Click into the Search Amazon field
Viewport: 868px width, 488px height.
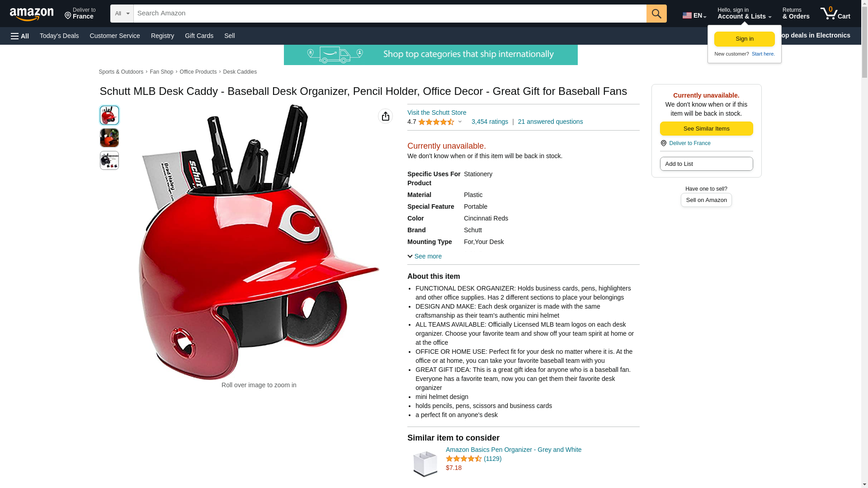[390, 14]
